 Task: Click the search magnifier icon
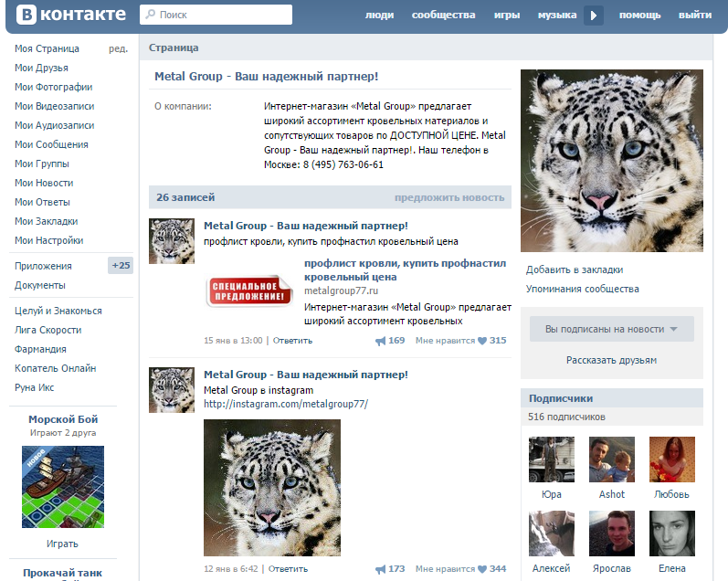[x=150, y=15]
